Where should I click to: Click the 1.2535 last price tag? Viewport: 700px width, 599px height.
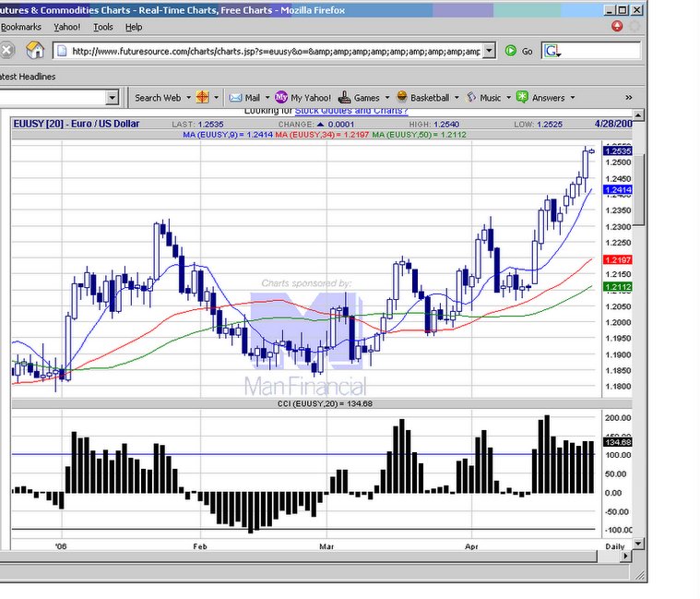click(617, 151)
